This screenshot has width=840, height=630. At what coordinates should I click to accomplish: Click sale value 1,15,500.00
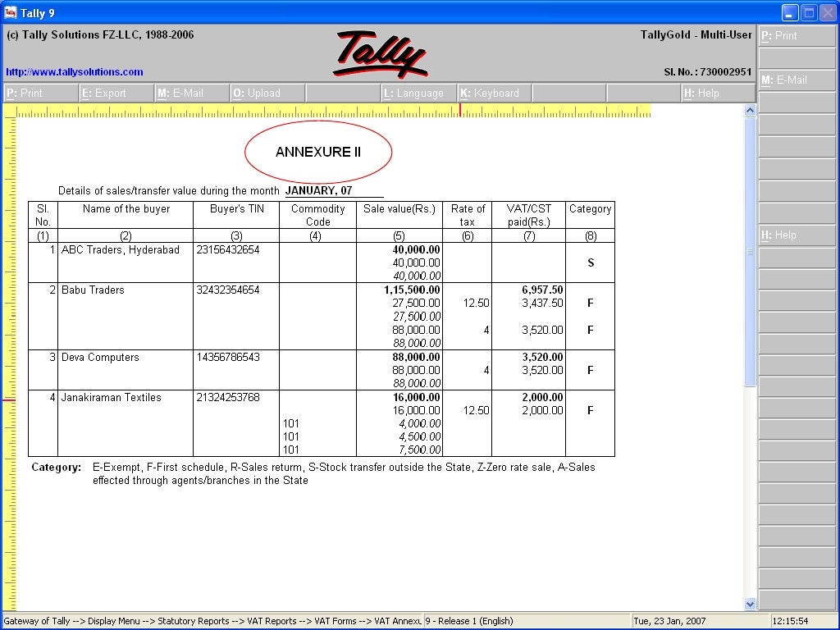(412, 290)
